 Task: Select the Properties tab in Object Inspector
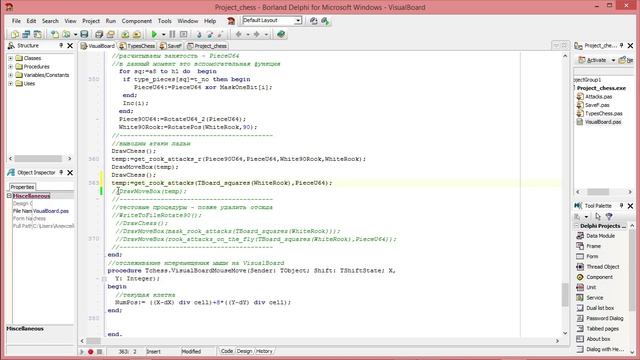[22, 187]
